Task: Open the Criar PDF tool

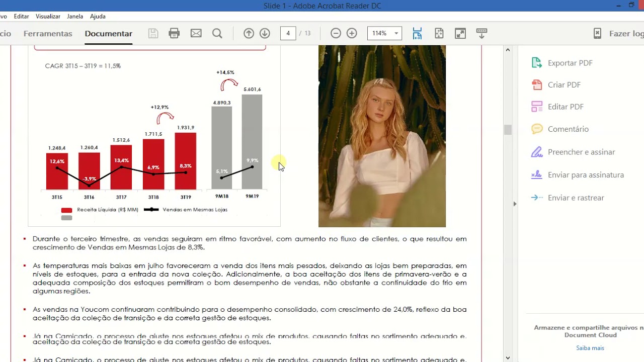Action: coord(556,84)
